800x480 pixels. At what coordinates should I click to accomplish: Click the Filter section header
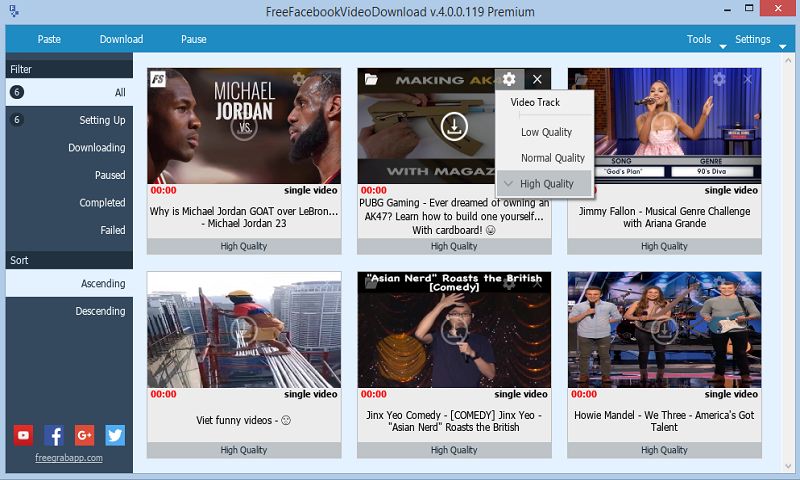[x=69, y=69]
